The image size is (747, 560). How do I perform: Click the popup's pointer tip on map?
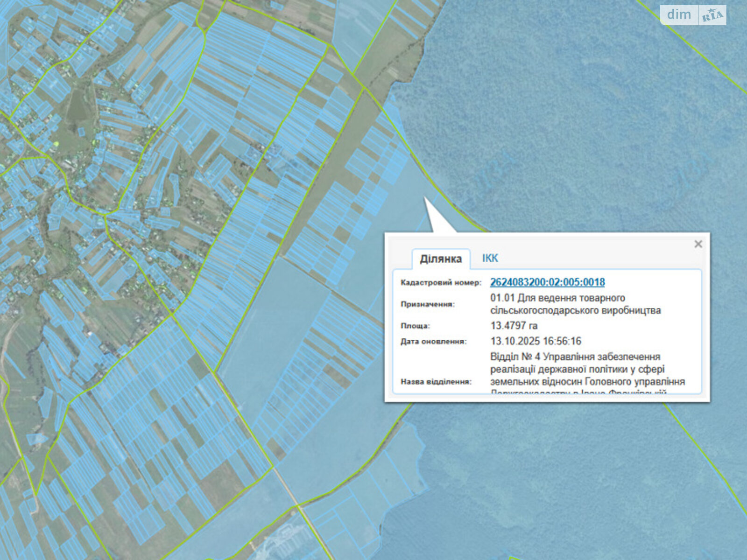pos(425,199)
